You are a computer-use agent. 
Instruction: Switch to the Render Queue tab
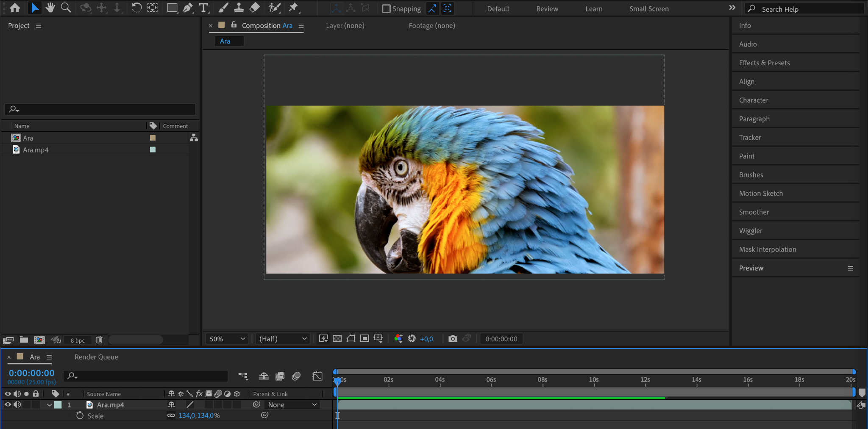(x=96, y=357)
